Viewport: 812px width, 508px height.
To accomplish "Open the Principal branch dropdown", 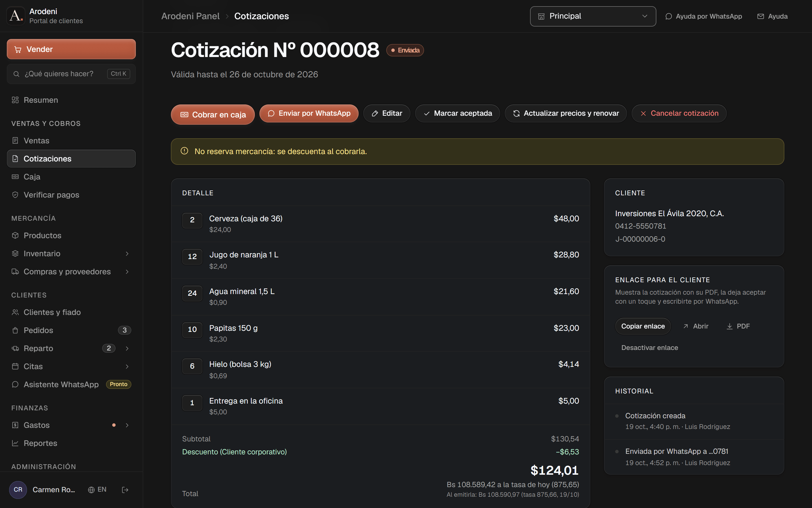I will pyautogui.click(x=593, y=16).
